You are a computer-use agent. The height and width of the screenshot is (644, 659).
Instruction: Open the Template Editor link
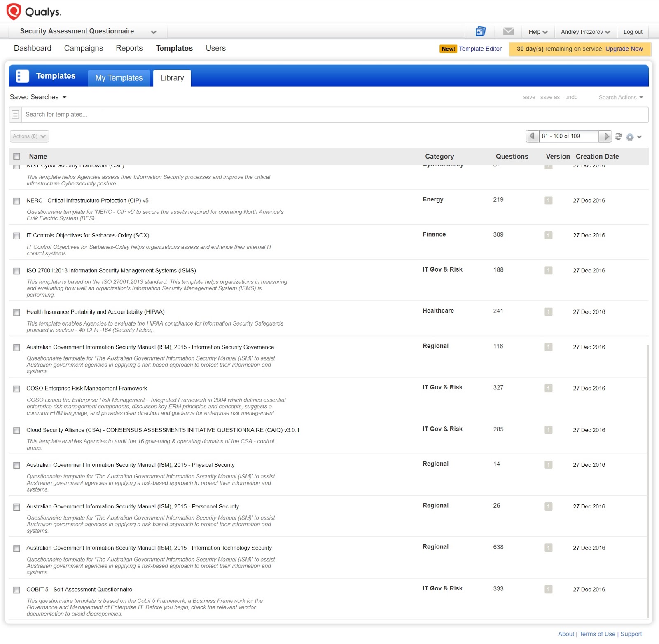pyautogui.click(x=480, y=49)
